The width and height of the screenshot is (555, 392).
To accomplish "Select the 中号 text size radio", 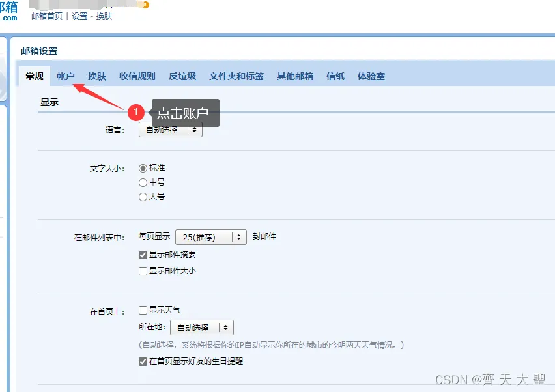I will [143, 182].
